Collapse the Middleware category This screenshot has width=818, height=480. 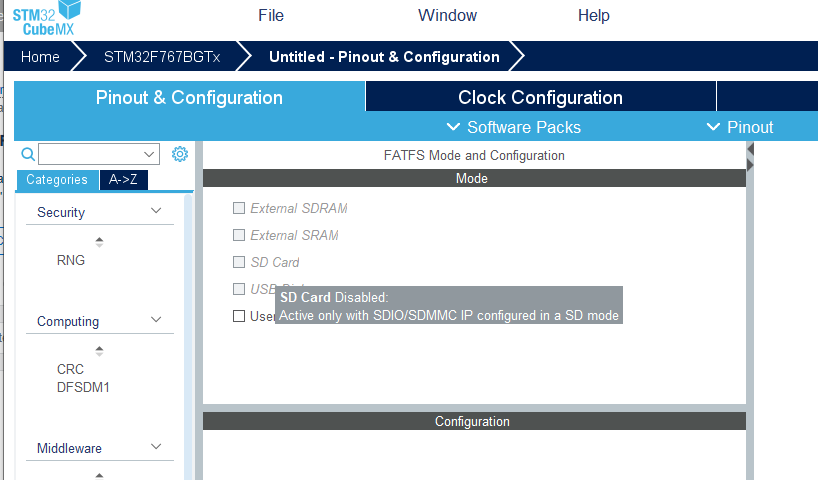point(155,447)
